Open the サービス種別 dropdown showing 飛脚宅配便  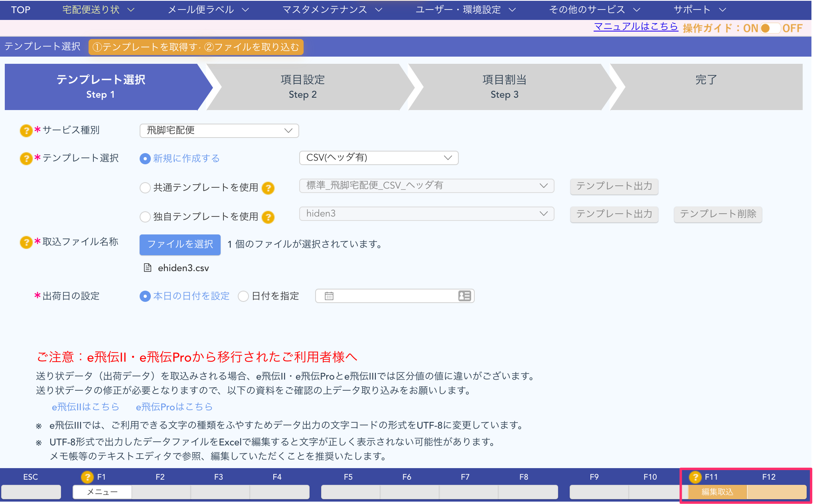tap(219, 130)
